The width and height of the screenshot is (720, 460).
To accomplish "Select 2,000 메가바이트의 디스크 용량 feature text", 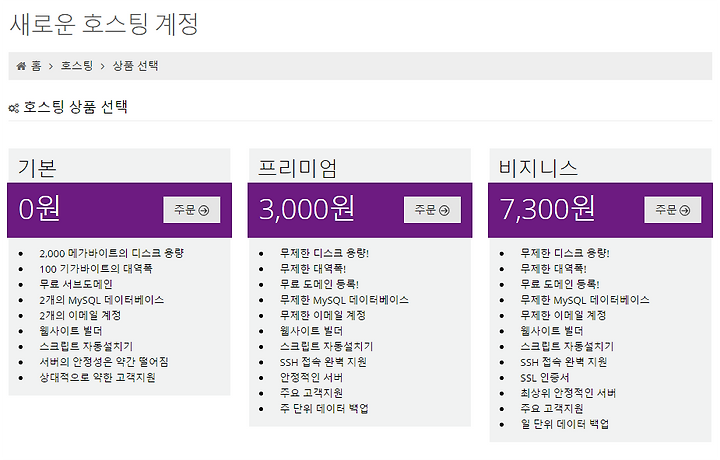I will (x=112, y=253).
